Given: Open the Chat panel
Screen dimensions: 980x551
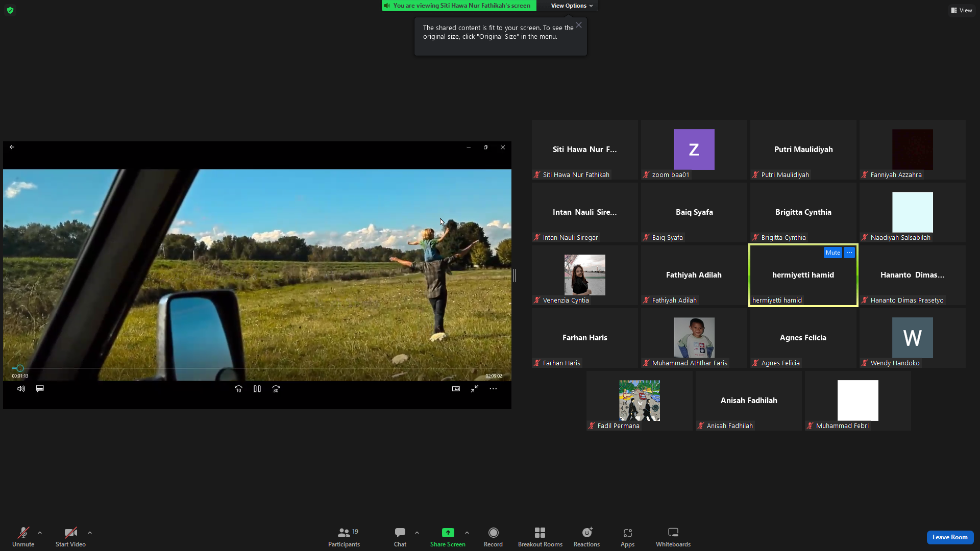Looking at the screenshot, I should point(400,537).
